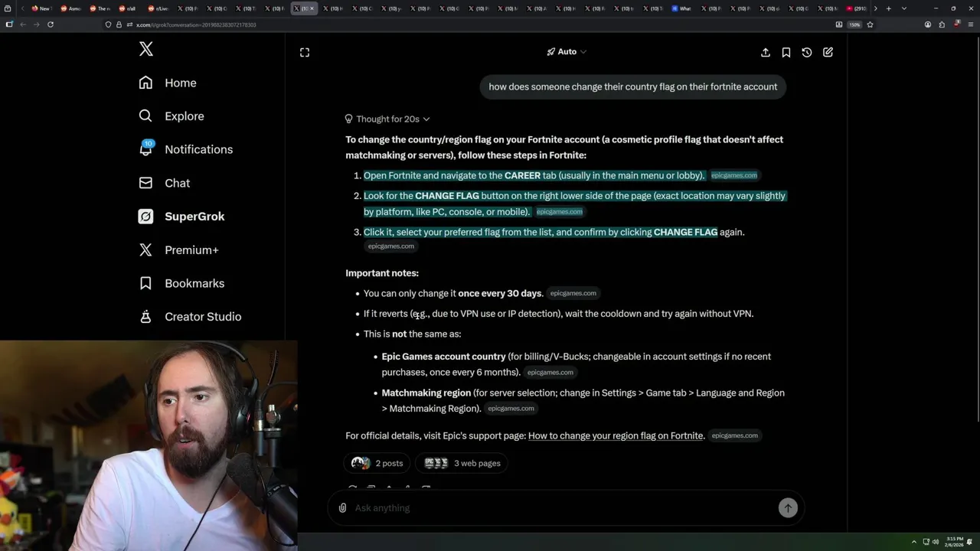Click the send arrow button
This screenshot has width=980, height=551.
[x=788, y=507]
